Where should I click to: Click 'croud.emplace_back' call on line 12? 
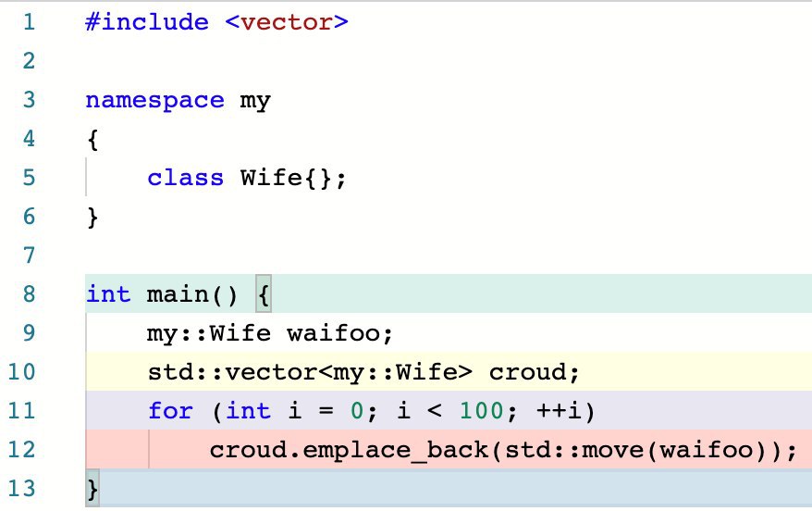point(349,450)
